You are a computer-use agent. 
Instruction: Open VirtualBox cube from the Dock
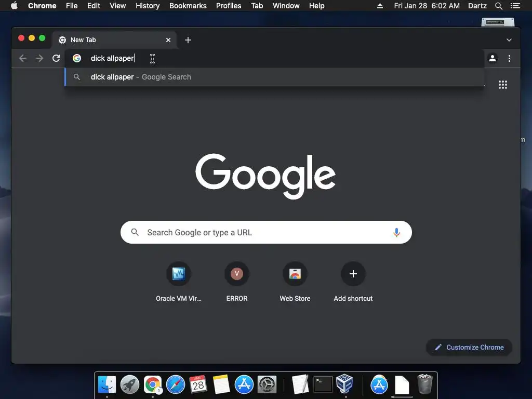(x=345, y=383)
